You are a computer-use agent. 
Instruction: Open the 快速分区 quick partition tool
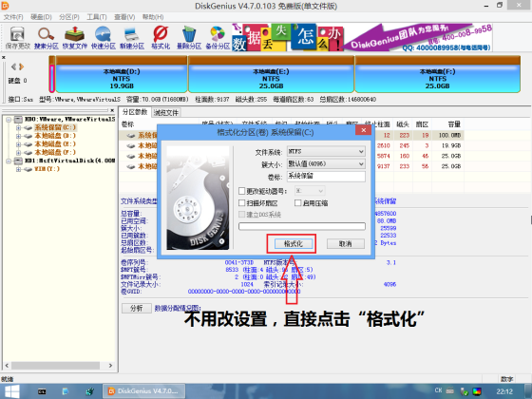[x=104, y=38]
